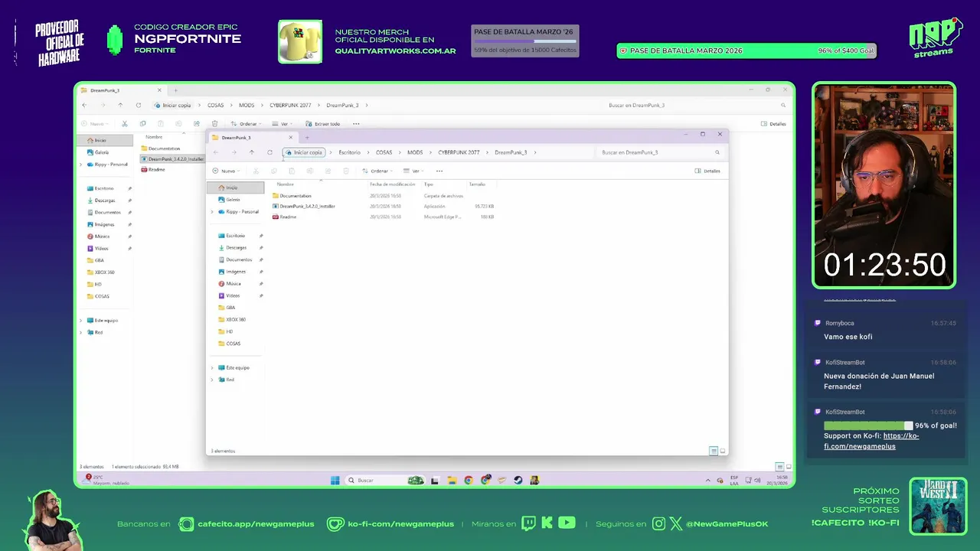Click Iniciar copia button in front window
Image resolution: width=980 pixels, height=551 pixels.
pos(304,152)
